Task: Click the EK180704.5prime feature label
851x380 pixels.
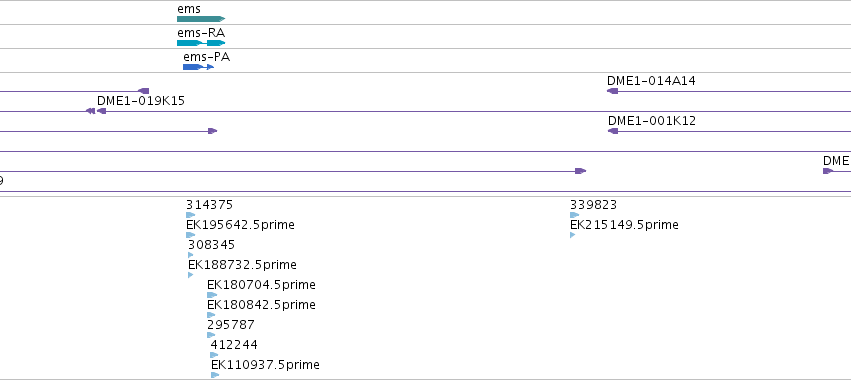Action: 261,285
